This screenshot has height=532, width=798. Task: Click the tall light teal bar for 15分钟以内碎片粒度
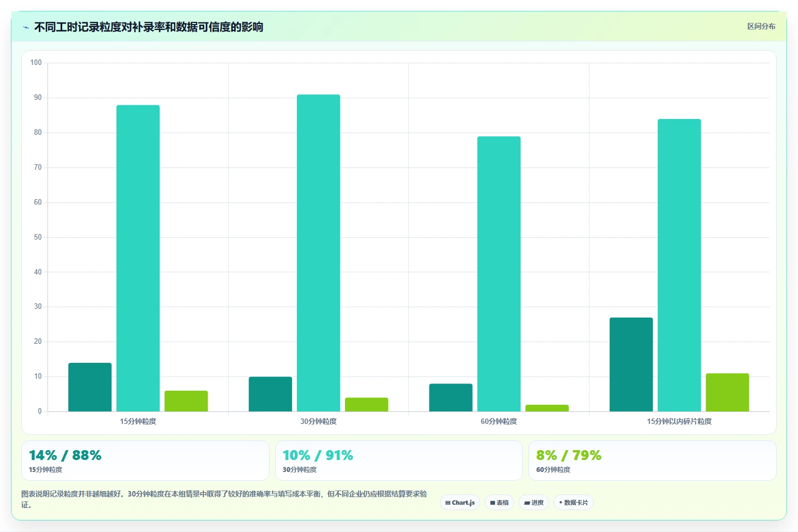(x=680, y=265)
